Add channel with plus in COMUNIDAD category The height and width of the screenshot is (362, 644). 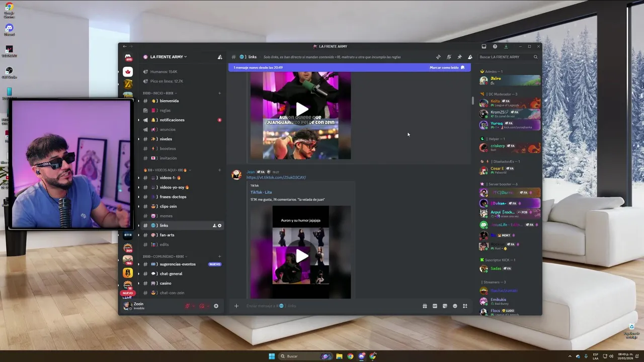tap(219, 256)
